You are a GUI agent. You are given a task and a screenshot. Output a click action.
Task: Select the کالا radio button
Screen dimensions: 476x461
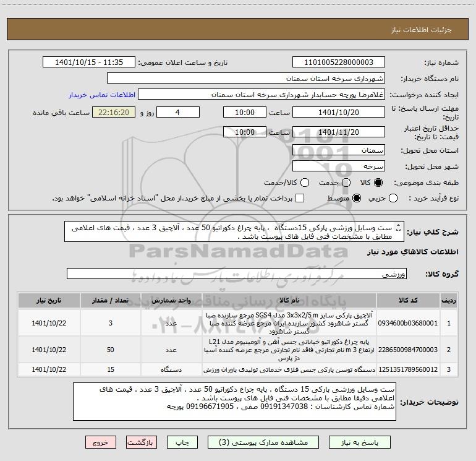[378, 183]
